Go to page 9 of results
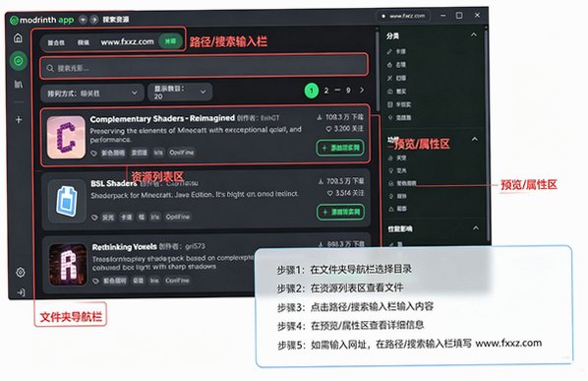 348,91
